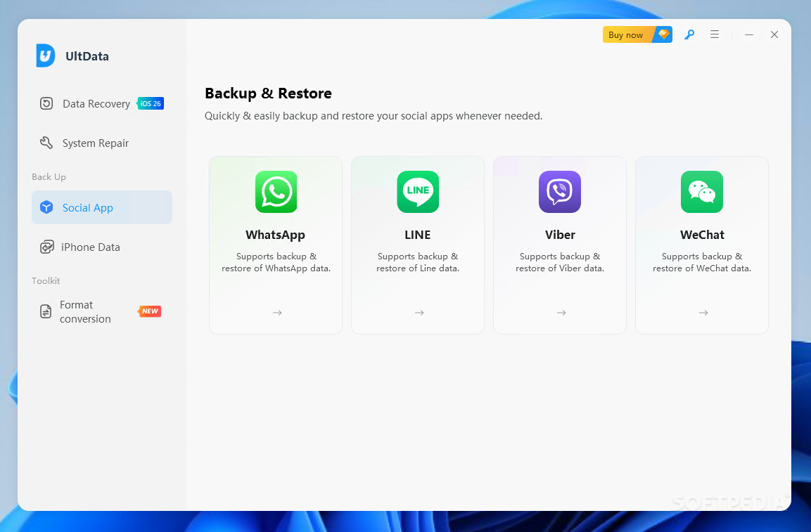Click the arrow on Viber card
The width and height of the screenshot is (811, 532).
561,313
